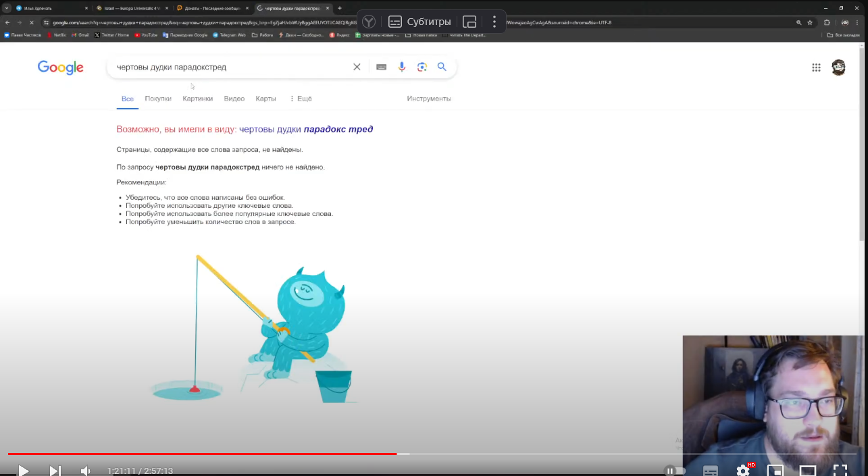Open Gmail bookmark
Image resolution: width=868 pixels, height=476 pixels.
click(80, 34)
